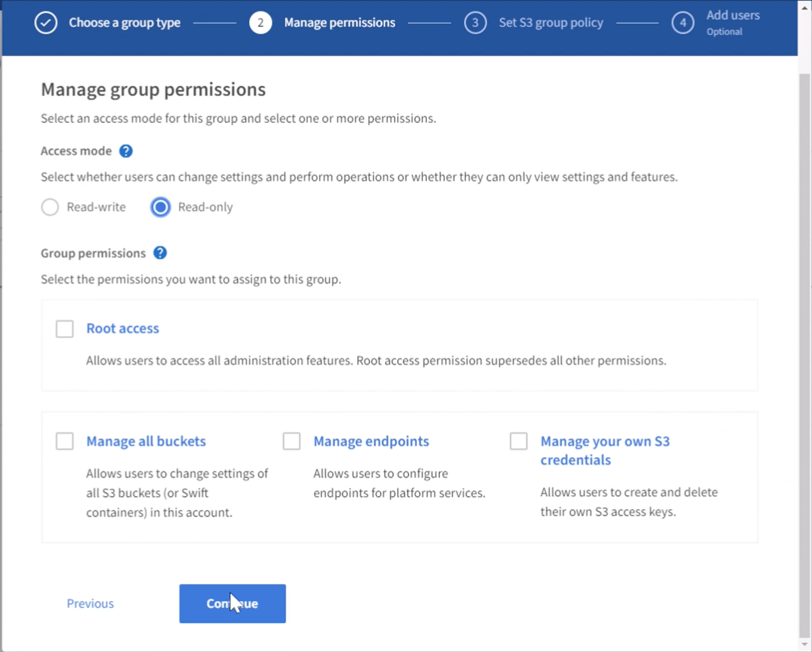Click the step 4 Add users icon
This screenshot has width=812, height=652.
click(x=682, y=23)
